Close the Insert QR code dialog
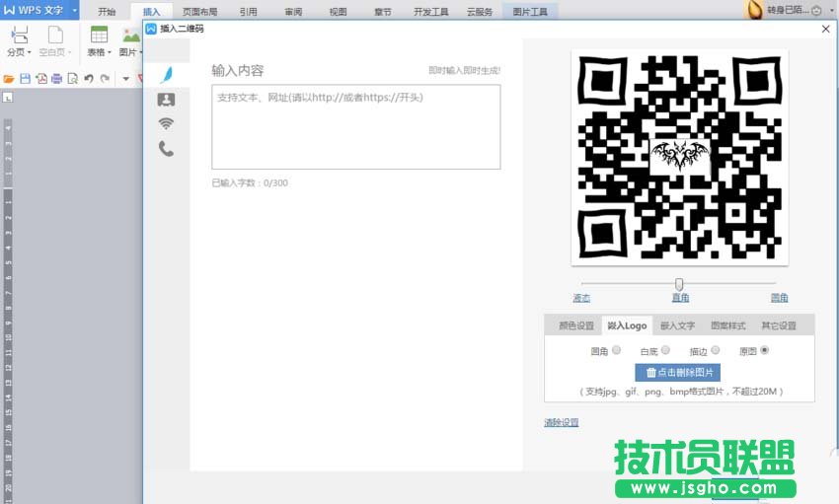 [825, 29]
